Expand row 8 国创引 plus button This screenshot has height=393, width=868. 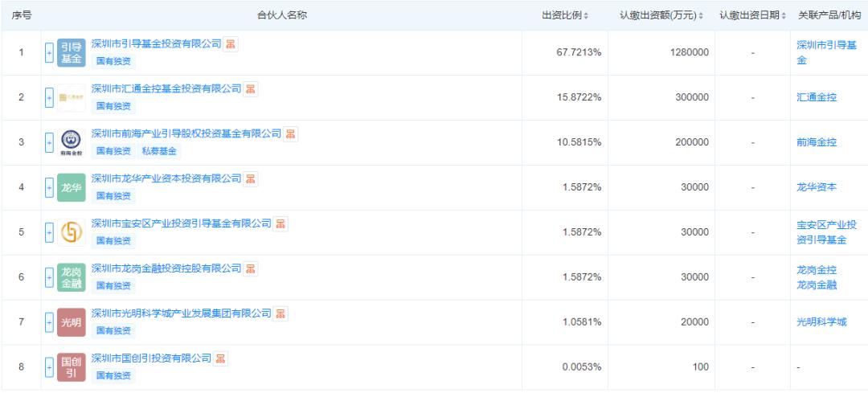(49, 368)
